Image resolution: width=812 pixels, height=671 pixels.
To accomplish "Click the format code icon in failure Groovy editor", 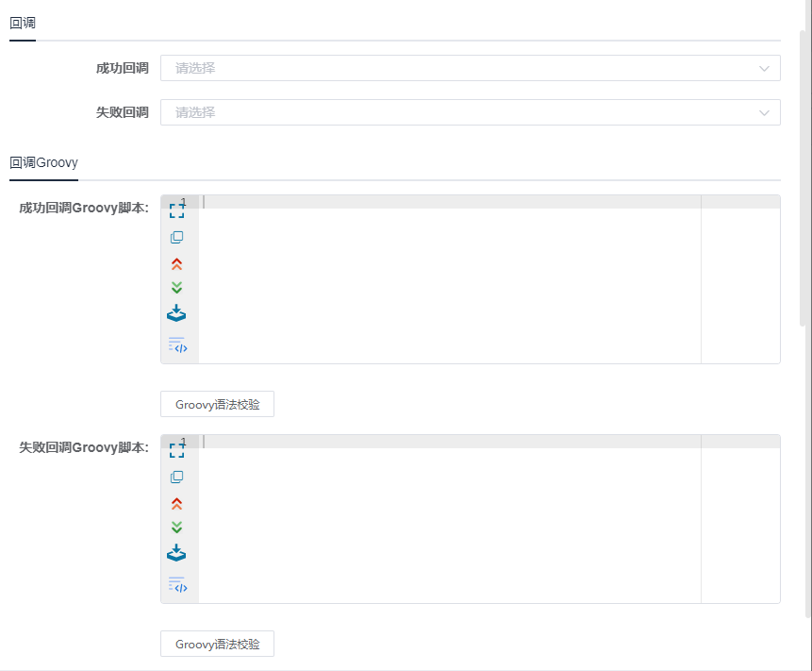I will point(178,585).
